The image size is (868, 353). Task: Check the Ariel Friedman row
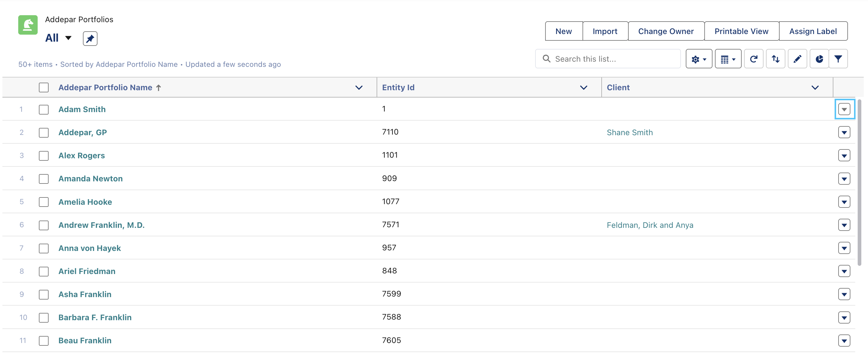43,271
